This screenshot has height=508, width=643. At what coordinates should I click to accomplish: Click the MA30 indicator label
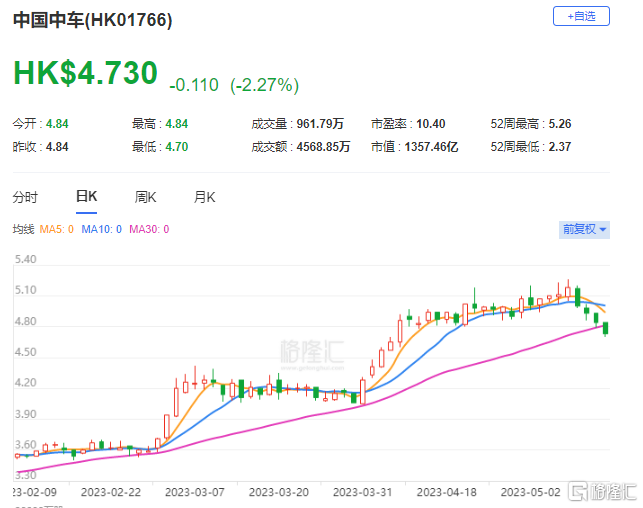(x=149, y=229)
